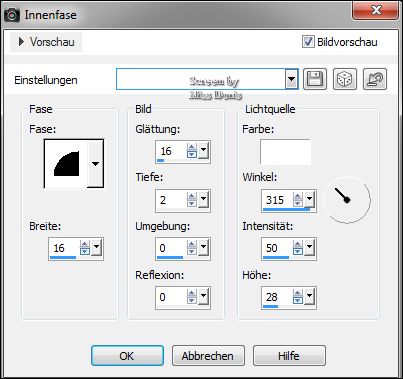Click the Höhe spinner arrows
This screenshot has height=379, width=403.
298,296
